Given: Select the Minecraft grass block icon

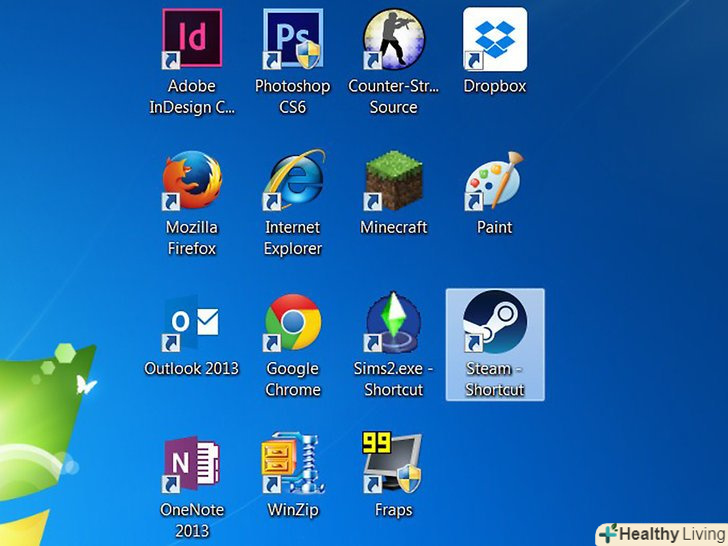Looking at the screenshot, I should tap(394, 180).
